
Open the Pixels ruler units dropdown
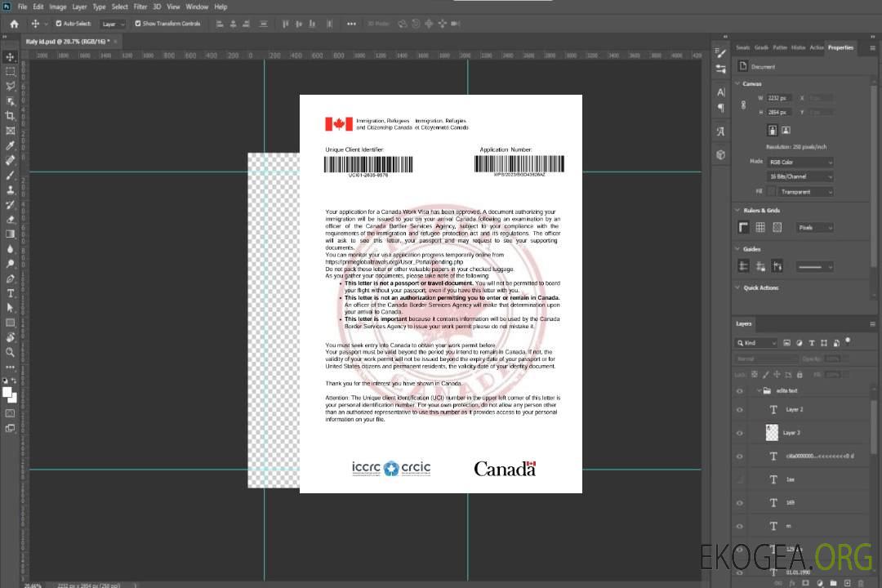pos(815,227)
